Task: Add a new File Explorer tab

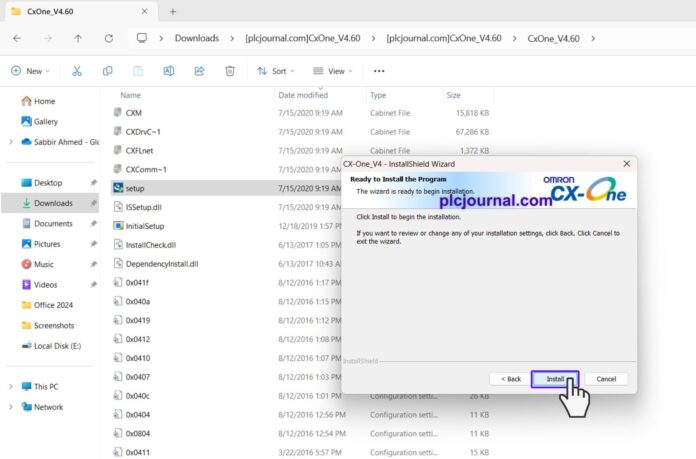Action: [173, 12]
